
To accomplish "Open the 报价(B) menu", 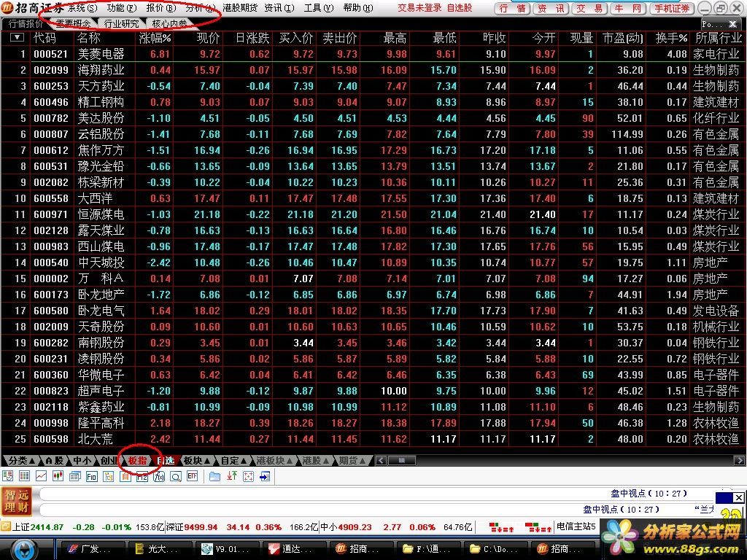I will [x=161, y=8].
